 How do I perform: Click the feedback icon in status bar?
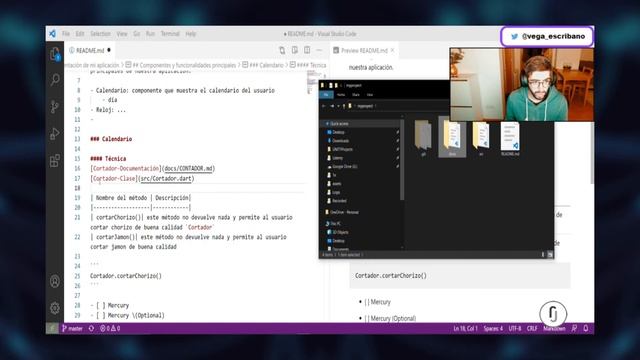click(x=574, y=328)
